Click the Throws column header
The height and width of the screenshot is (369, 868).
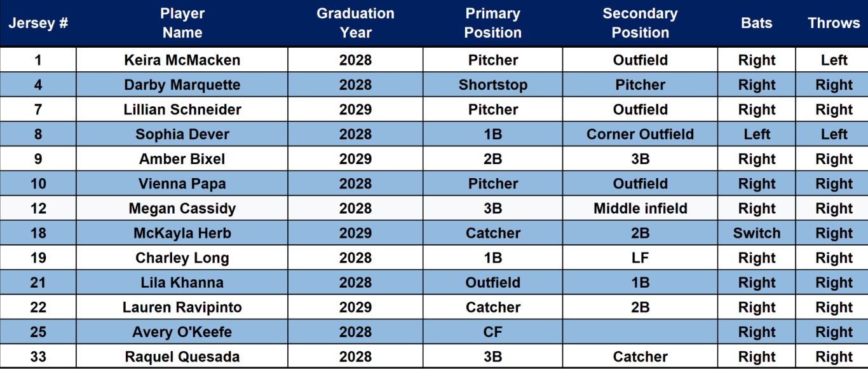click(x=834, y=24)
